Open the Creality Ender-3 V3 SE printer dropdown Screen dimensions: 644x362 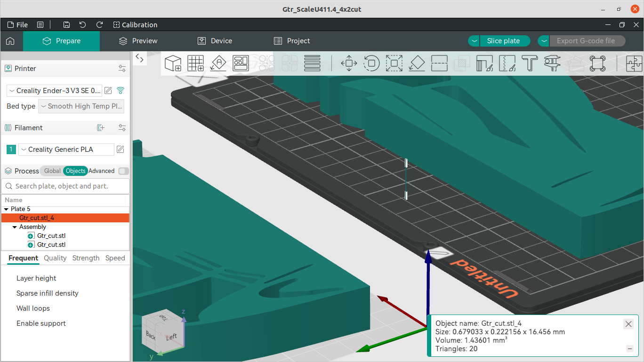(55, 91)
